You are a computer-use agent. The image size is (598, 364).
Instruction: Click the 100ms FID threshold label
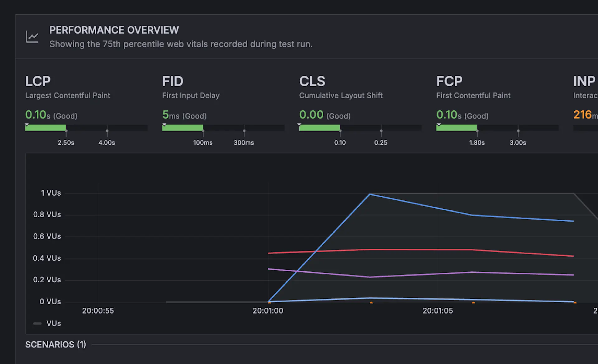point(203,142)
